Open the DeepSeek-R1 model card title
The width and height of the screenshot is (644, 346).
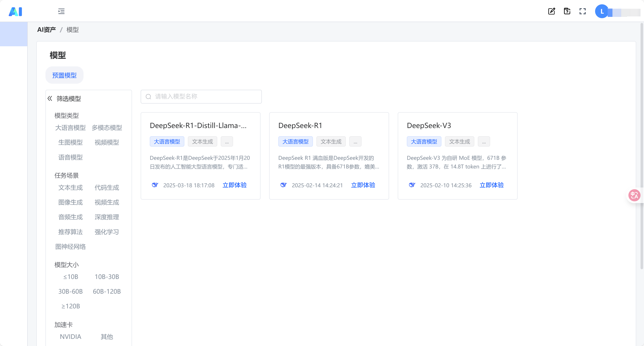click(x=300, y=125)
